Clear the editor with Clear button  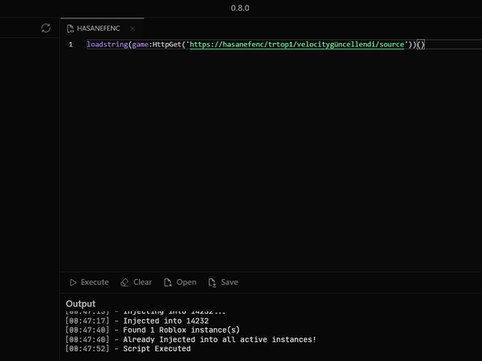136,282
